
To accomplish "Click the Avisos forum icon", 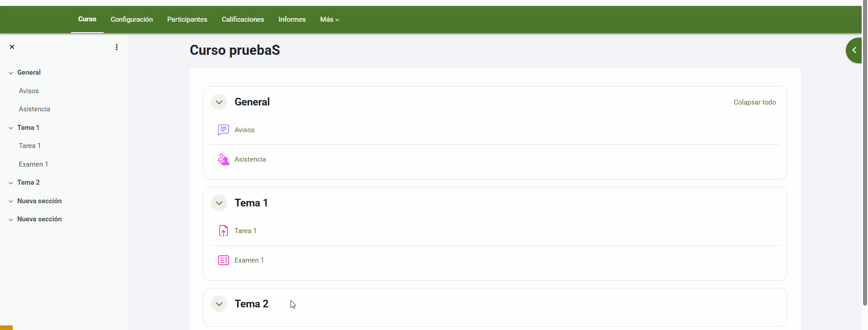I will click(x=223, y=130).
